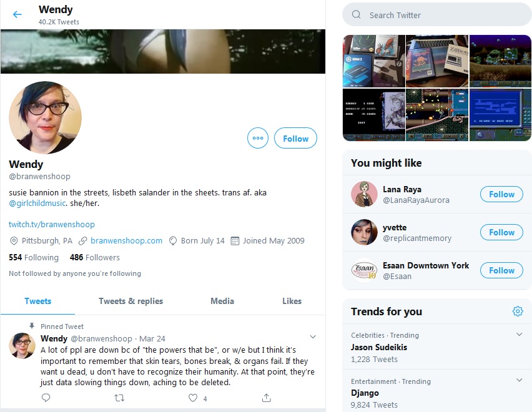
Task: Expand the pinned tweet chevron menu
Action: [x=313, y=336]
